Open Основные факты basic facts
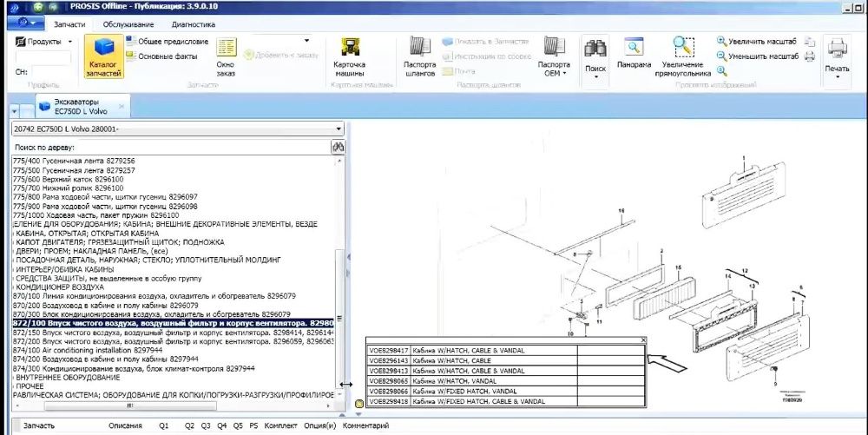This screenshot has width=868, height=435. (x=161, y=56)
